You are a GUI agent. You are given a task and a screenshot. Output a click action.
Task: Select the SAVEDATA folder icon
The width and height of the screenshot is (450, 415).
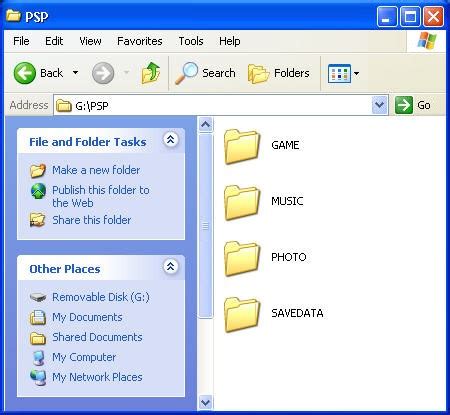click(242, 315)
